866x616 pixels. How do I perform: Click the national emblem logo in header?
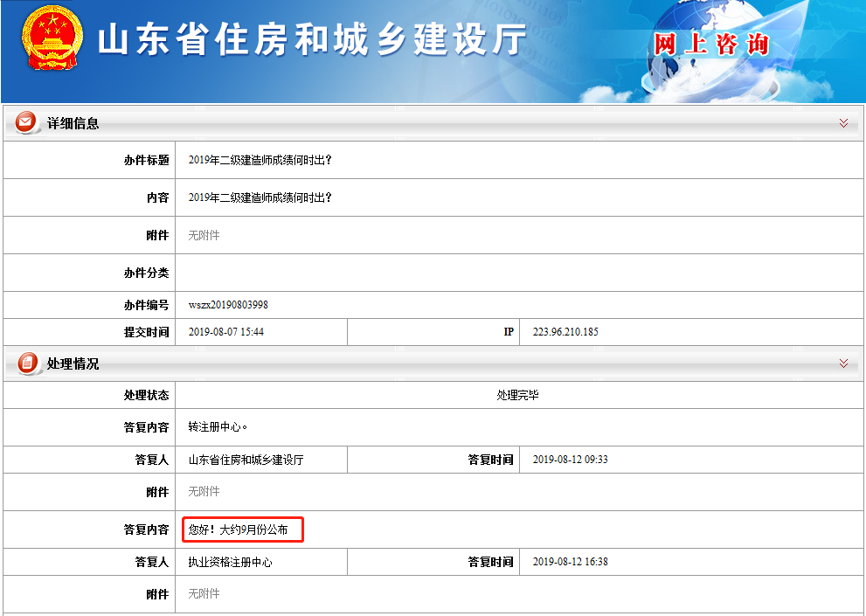[52, 38]
